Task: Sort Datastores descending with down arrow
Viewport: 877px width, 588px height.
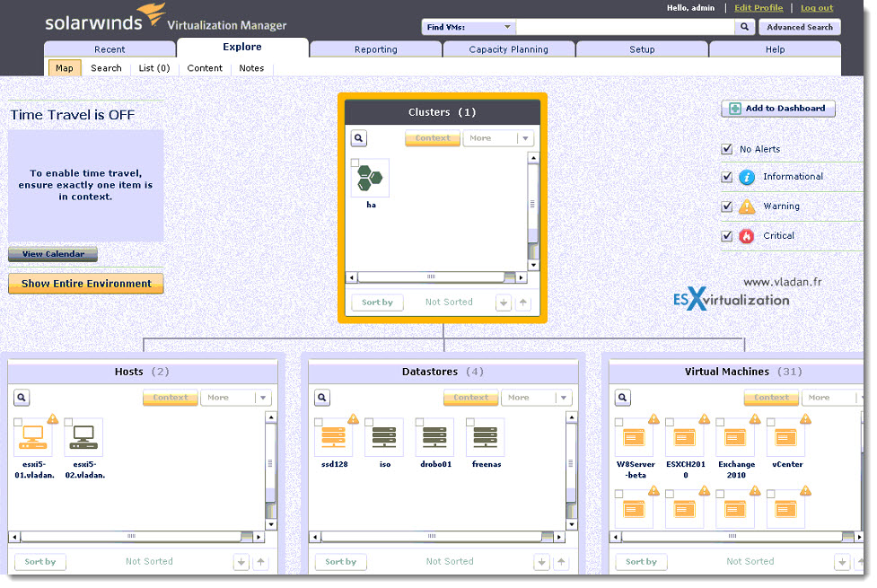Action: coord(541,562)
